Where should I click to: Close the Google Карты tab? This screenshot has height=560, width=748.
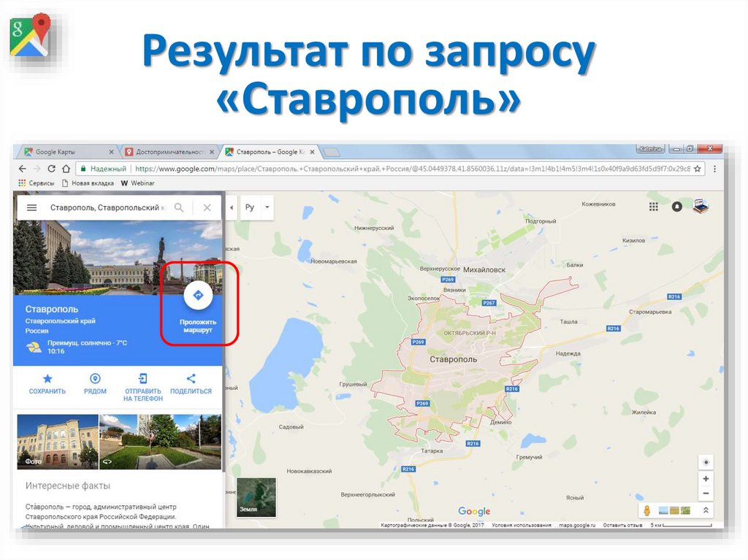point(111,152)
